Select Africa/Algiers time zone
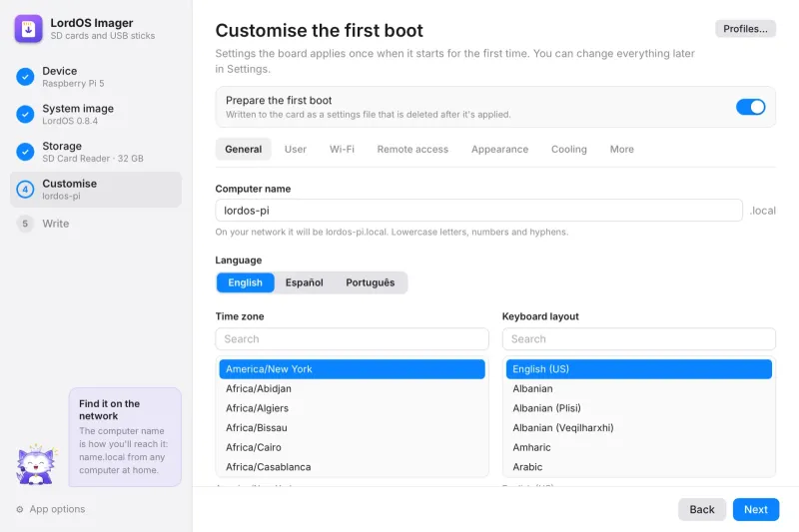This screenshot has height=532, width=799. (x=353, y=408)
